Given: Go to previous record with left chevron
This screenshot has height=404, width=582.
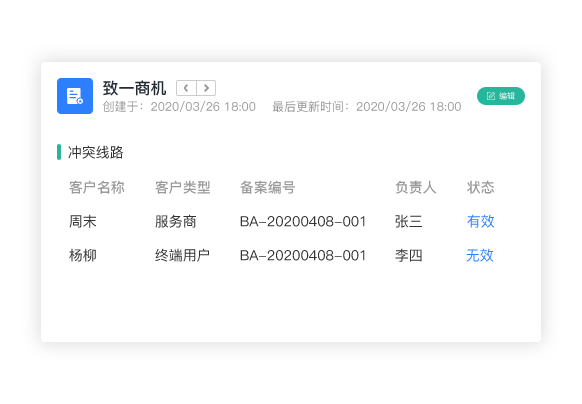Looking at the screenshot, I should point(186,88).
